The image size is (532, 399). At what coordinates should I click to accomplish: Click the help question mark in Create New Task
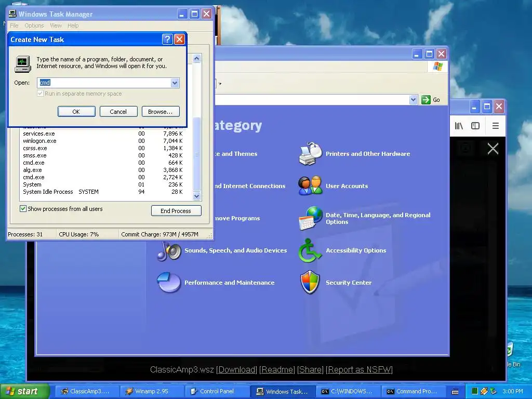(x=167, y=39)
